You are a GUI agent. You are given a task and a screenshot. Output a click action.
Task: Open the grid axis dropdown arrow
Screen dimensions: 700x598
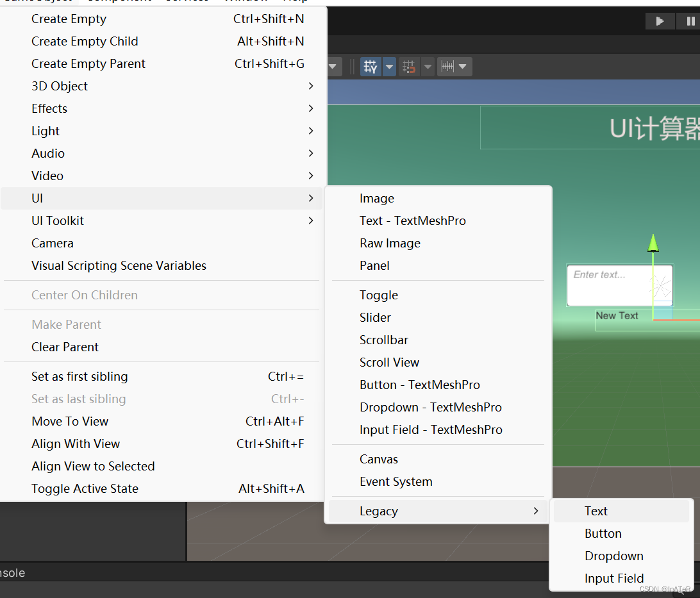click(389, 67)
